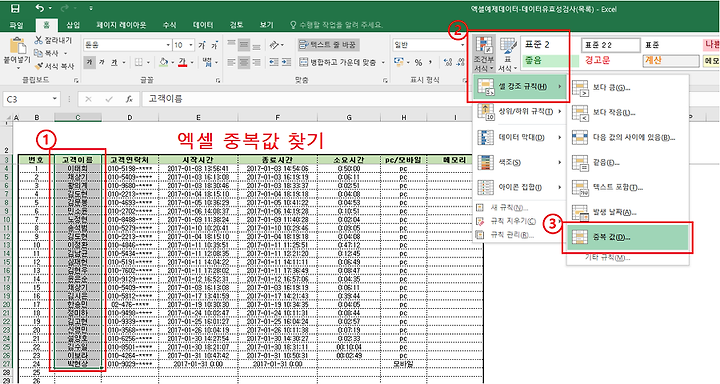Open Highlight Cells Rules (셀 강조 규칙) submenu
The height and width of the screenshot is (384, 720).
[x=519, y=86]
